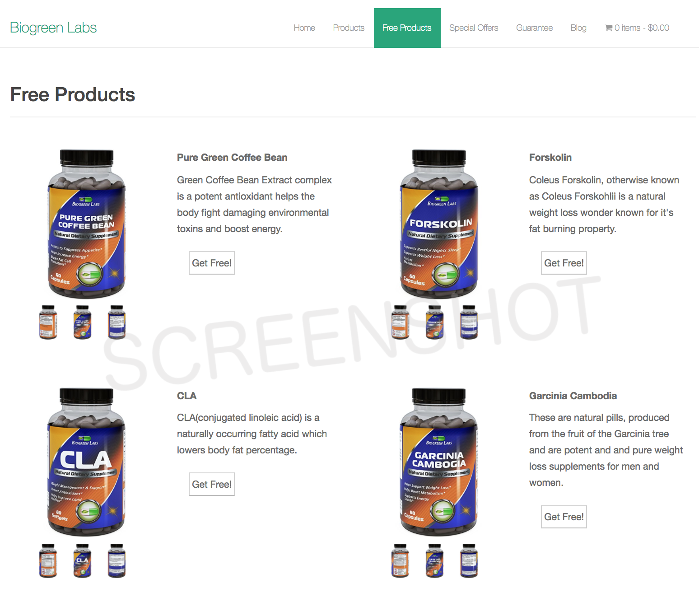Image resolution: width=699 pixels, height=616 pixels.
Task: Go to the Home menu item
Action: point(304,28)
